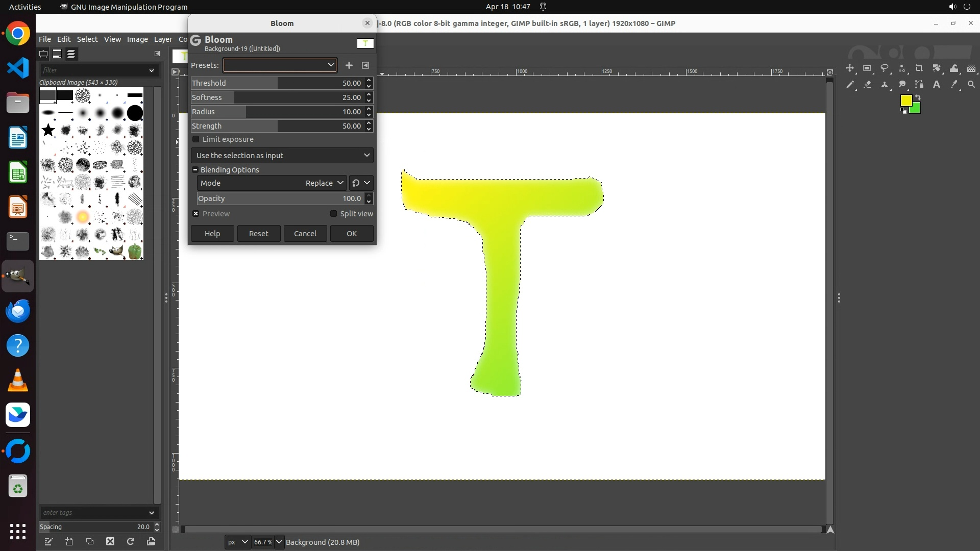This screenshot has width=980, height=551.
Task: Select the Text tool
Action: [x=937, y=85]
